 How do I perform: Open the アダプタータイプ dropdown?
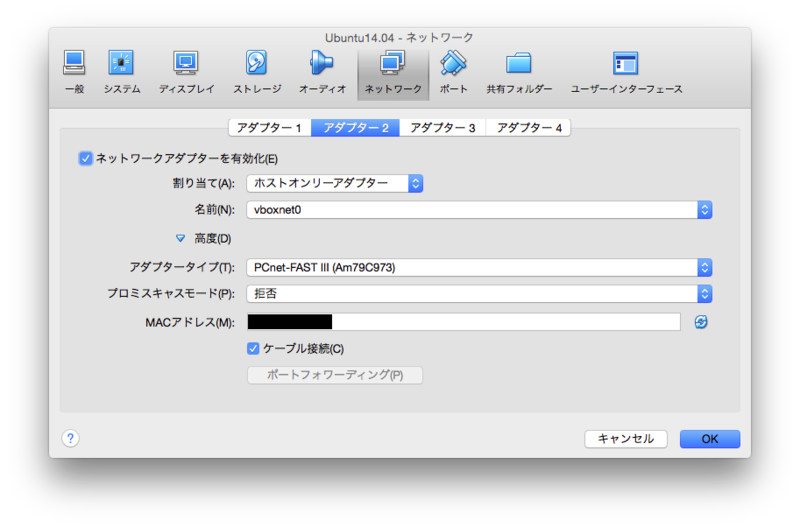pos(479,267)
